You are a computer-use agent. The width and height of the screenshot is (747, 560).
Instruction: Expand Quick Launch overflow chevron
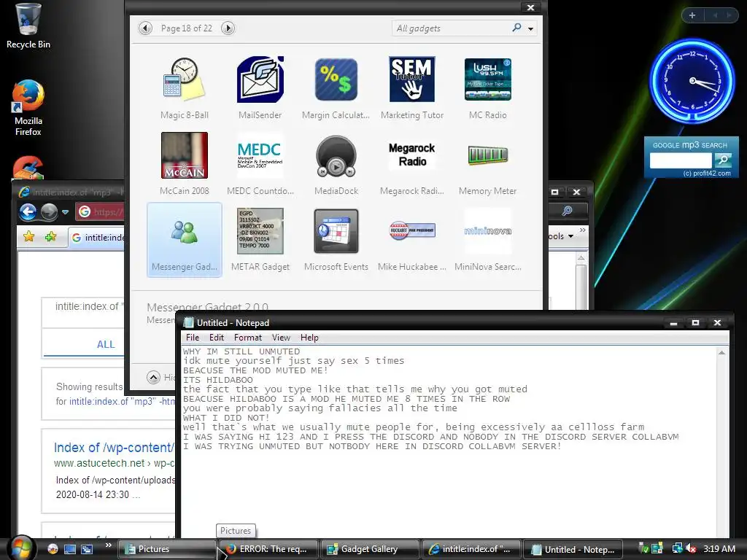[x=109, y=545]
